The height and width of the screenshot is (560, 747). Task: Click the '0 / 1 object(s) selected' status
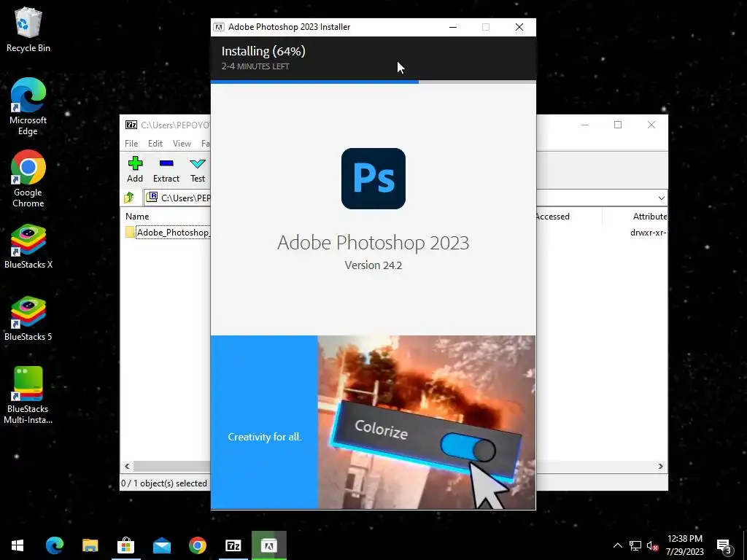point(164,483)
